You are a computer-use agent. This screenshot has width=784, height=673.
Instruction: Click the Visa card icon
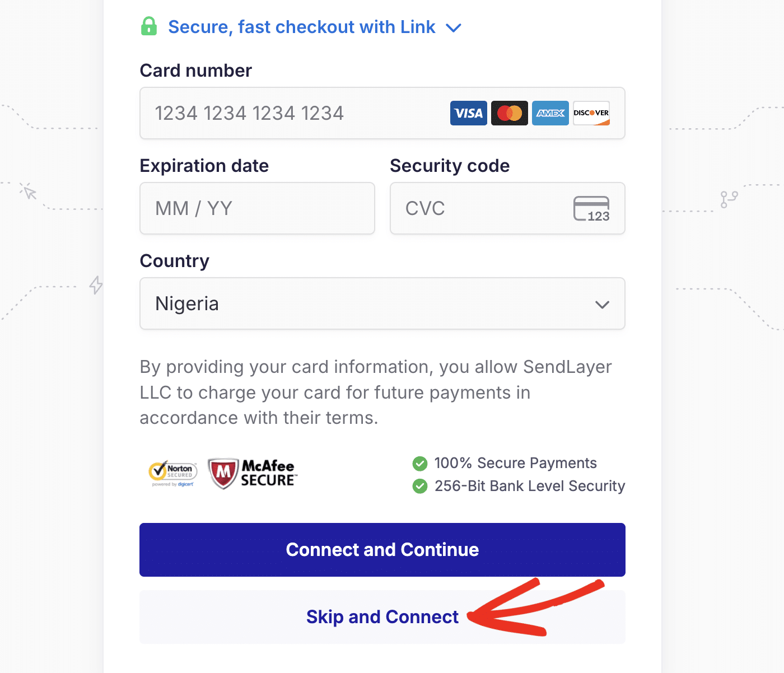[468, 113]
